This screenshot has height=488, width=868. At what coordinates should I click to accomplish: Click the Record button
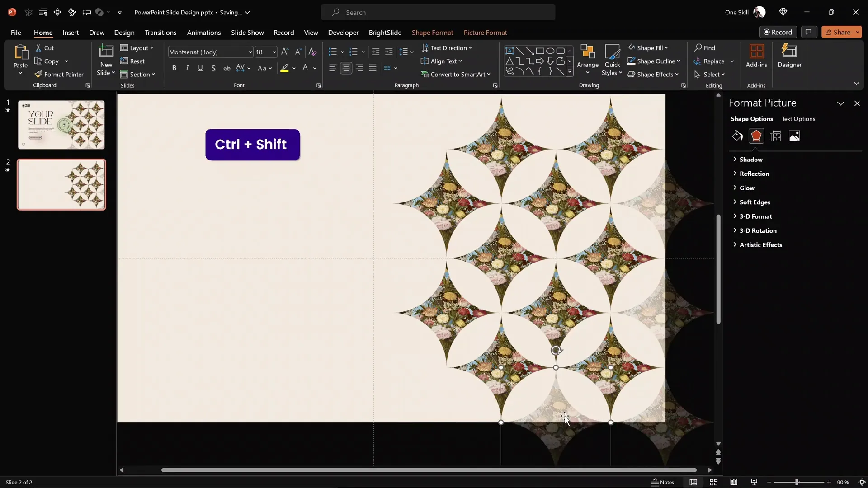pyautogui.click(x=778, y=32)
